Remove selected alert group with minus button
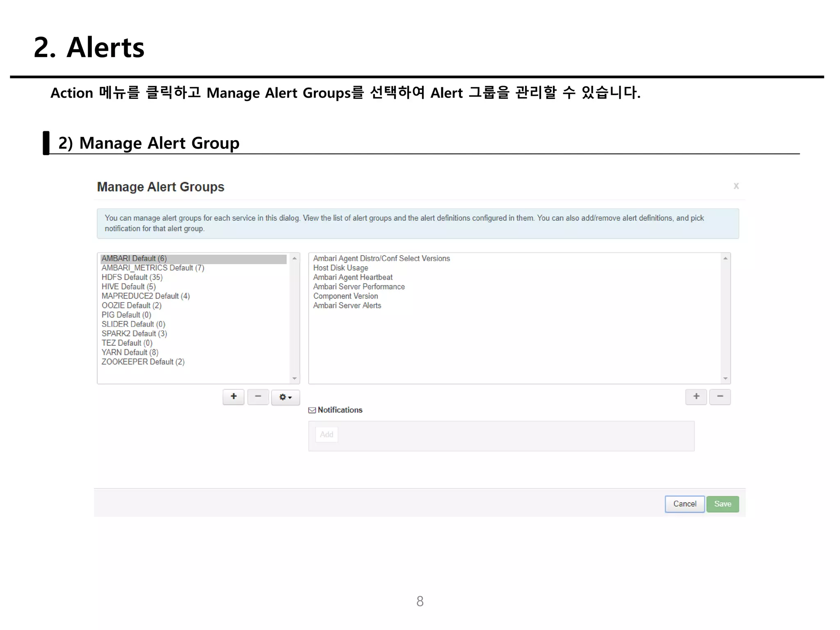This screenshot has width=840, height=630. pyautogui.click(x=258, y=397)
